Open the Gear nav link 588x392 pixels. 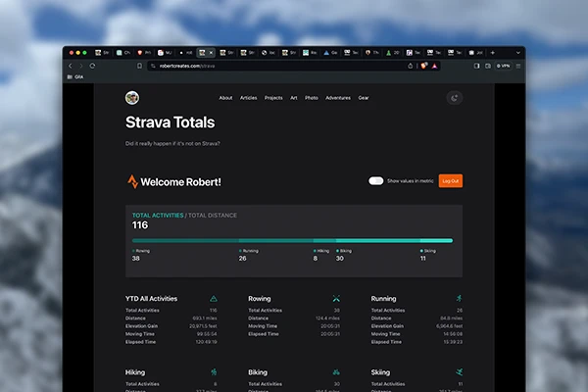[x=364, y=98]
